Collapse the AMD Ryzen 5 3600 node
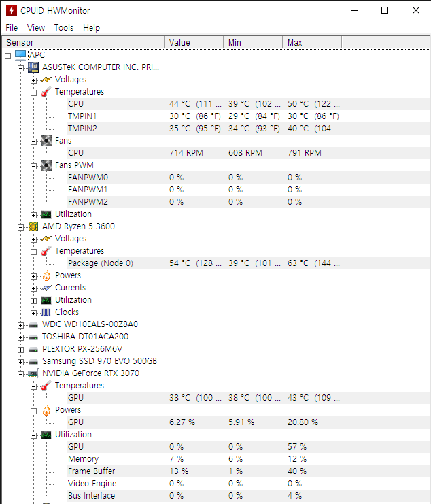The height and width of the screenshot is (504, 431). tap(20, 227)
